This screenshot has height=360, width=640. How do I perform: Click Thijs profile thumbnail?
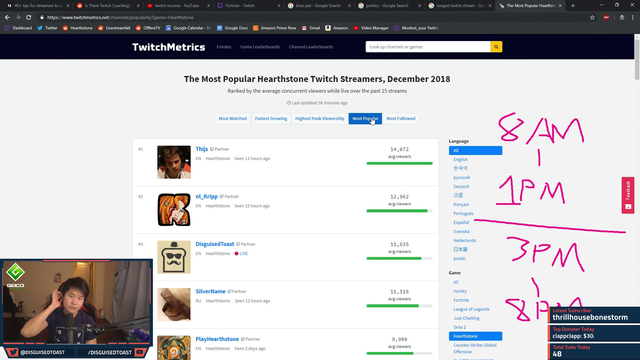tap(174, 162)
